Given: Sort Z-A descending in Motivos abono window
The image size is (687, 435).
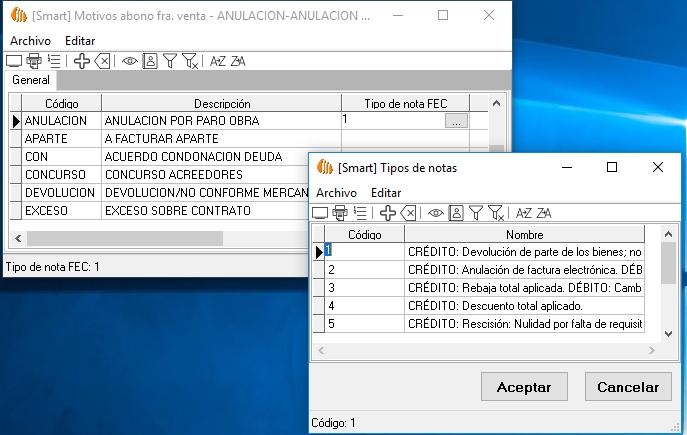Looking at the screenshot, I should (x=237, y=61).
